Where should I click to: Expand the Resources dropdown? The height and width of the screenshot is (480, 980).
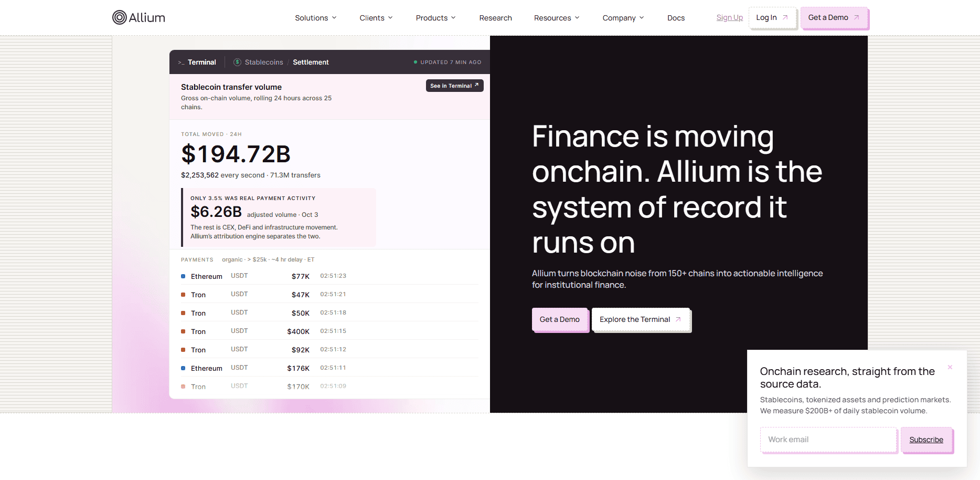[x=557, y=18]
